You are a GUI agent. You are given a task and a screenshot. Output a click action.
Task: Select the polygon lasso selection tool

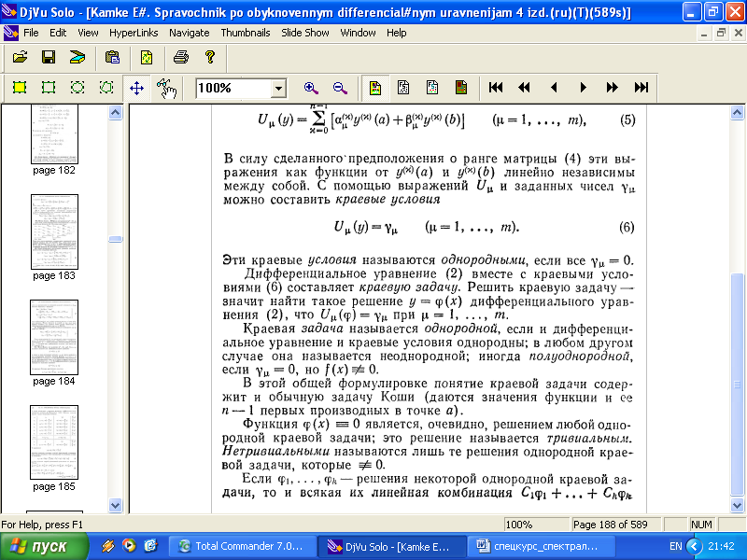click(106, 88)
